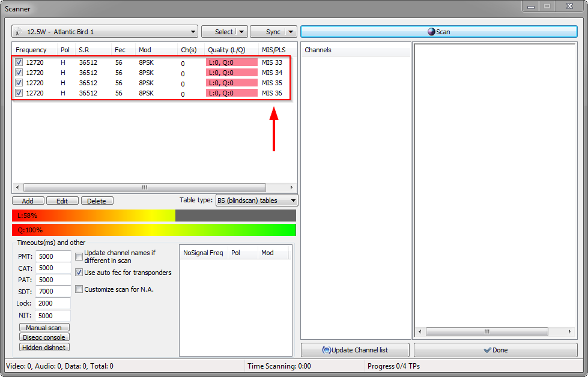Click the transponder list horizontal scrollbar thumb
This screenshot has width=588, height=377.
tap(145, 187)
